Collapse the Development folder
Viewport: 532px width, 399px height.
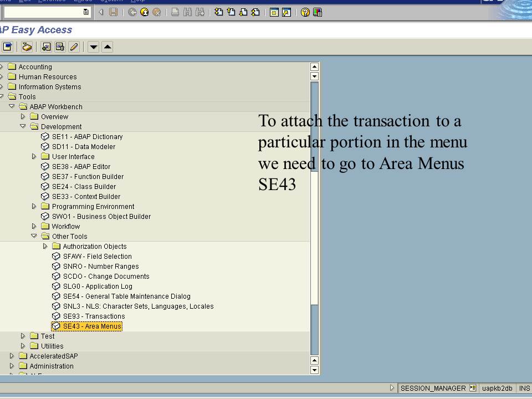(x=23, y=126)
